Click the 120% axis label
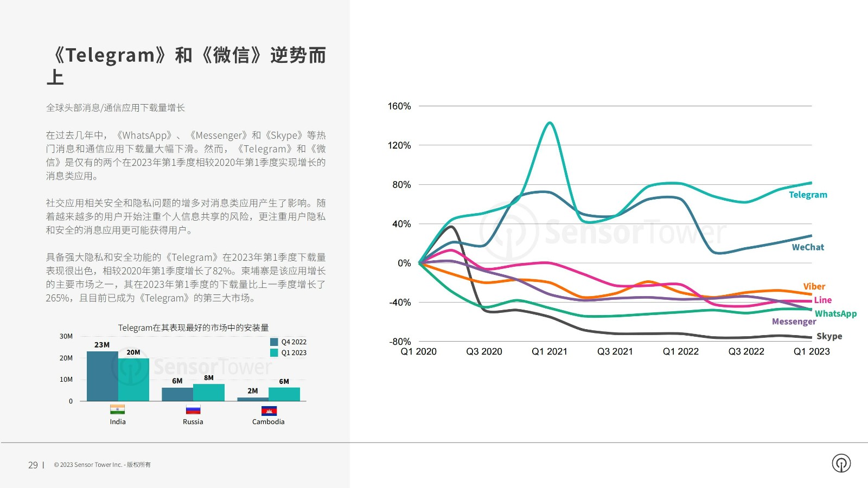This screenshot has width=868, height=488. (x=399, y=145)
